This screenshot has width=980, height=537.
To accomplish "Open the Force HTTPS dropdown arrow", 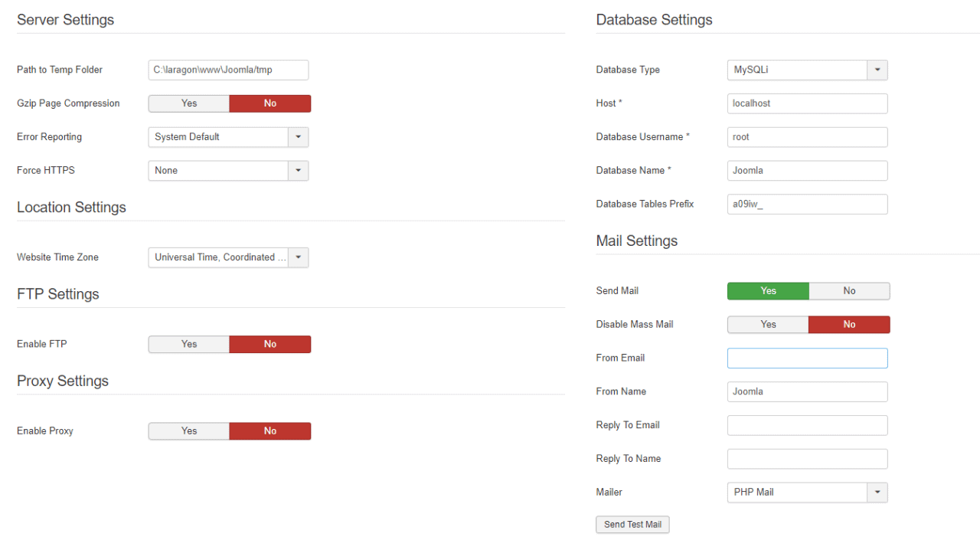I will click(x=299, y=171).
